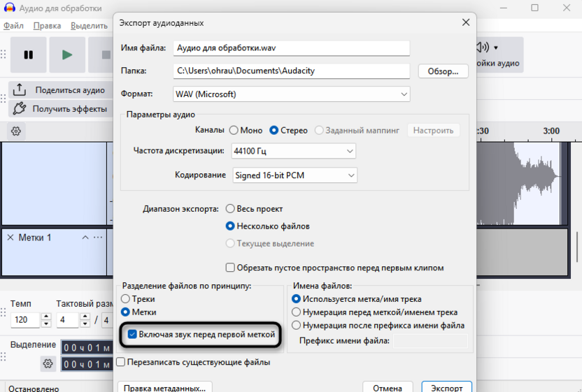
Task: Click the Темп value field 120
Action: pos(25,320)
